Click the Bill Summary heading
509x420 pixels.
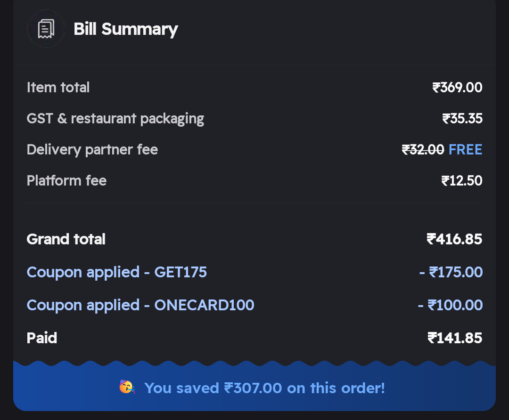point(126,29)
